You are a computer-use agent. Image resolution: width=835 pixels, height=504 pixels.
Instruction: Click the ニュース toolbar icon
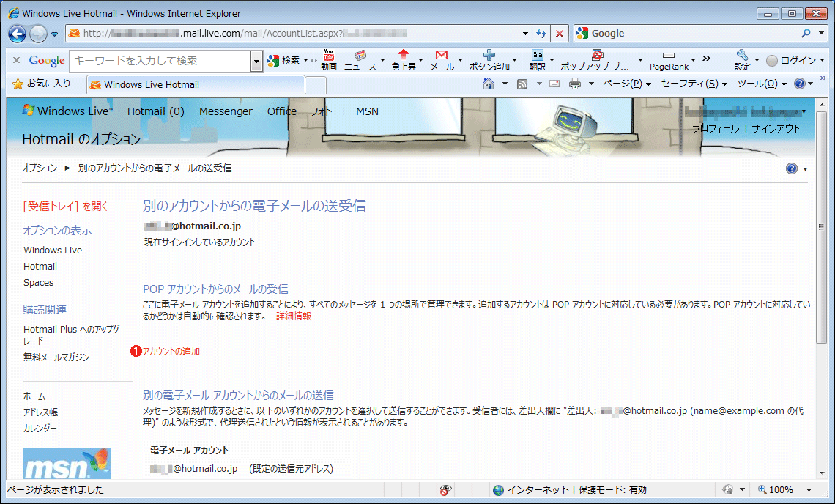[360, 60]
